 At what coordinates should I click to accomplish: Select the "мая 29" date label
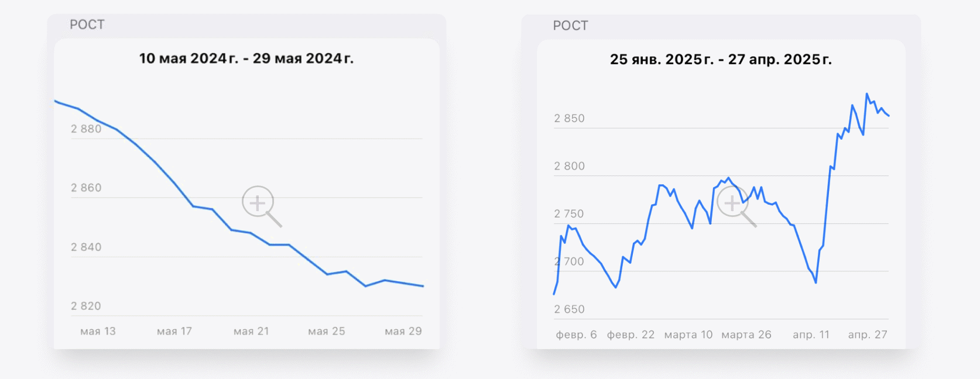click(403, 331)
